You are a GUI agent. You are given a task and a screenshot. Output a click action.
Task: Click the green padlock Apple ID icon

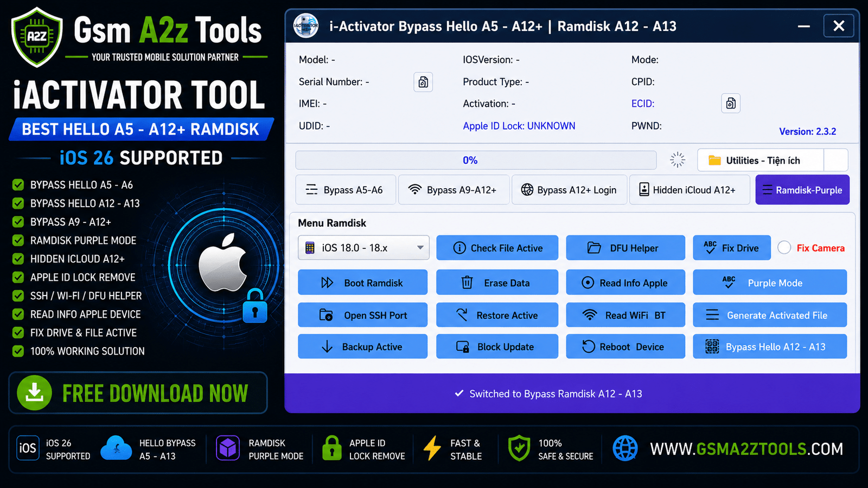(331, 448)
